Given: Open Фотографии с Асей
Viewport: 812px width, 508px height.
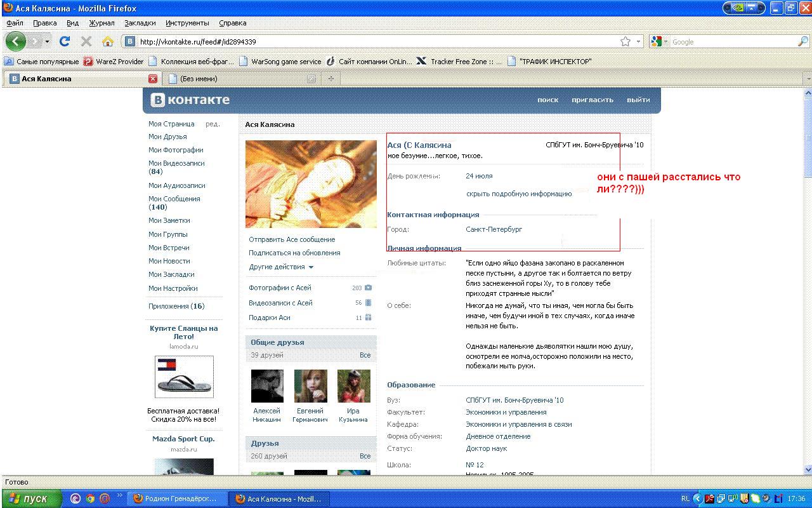Looking at the screenshot, I should (x=280, y=288).
